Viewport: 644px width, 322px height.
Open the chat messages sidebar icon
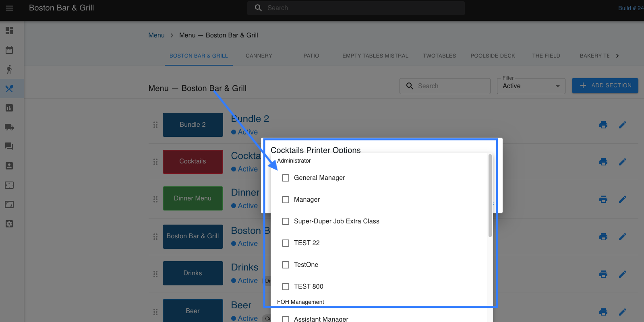click(9, 147)
